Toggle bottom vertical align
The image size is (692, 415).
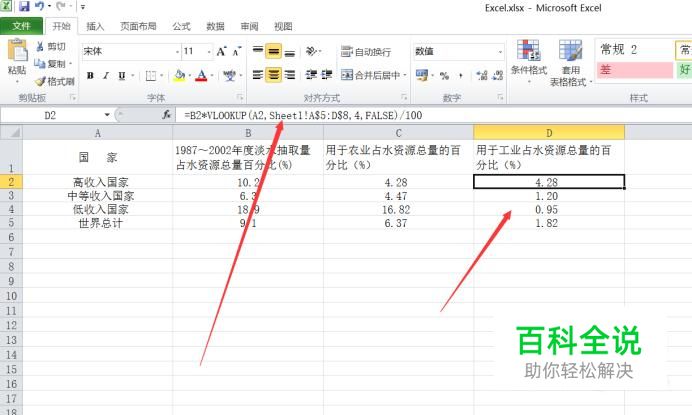click(290, 52)
